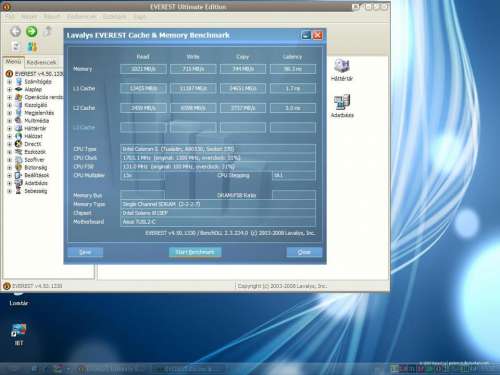
Task: Click the Memory Type Single Channel SDRAM field
Action: pos(218,204)
